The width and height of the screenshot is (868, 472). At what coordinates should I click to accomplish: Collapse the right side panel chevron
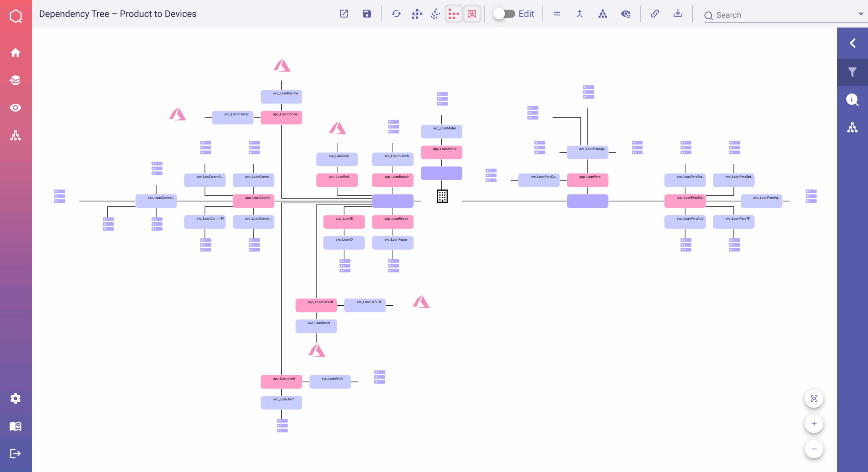pyautogui.click(x=852, y=43)
